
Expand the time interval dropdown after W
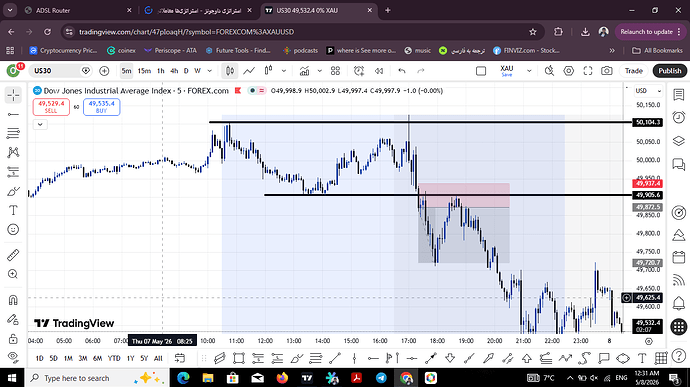210,71
